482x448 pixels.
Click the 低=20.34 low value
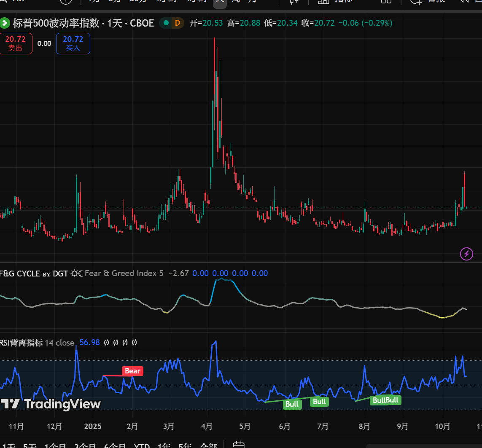[281, 23]
